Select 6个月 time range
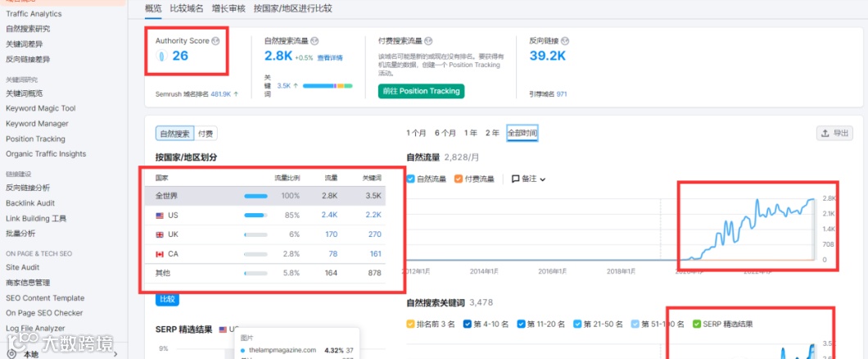Image resolution: width=868 pixels, height=359 pixels. [445, 133]
